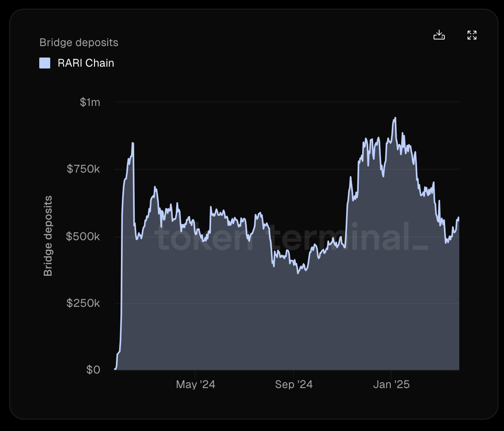Open the fullscreen expand icon

(x=472, y=35)
